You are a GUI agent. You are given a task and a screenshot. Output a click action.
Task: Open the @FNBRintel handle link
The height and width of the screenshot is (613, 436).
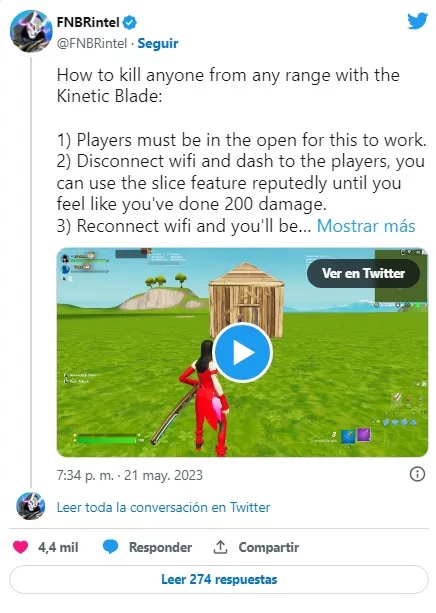pyautogui.click(x=92, y=43)
